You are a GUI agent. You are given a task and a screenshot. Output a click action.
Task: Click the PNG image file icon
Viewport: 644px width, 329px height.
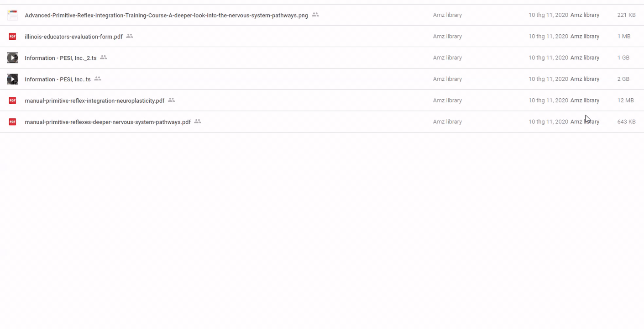tap(12, 15)
